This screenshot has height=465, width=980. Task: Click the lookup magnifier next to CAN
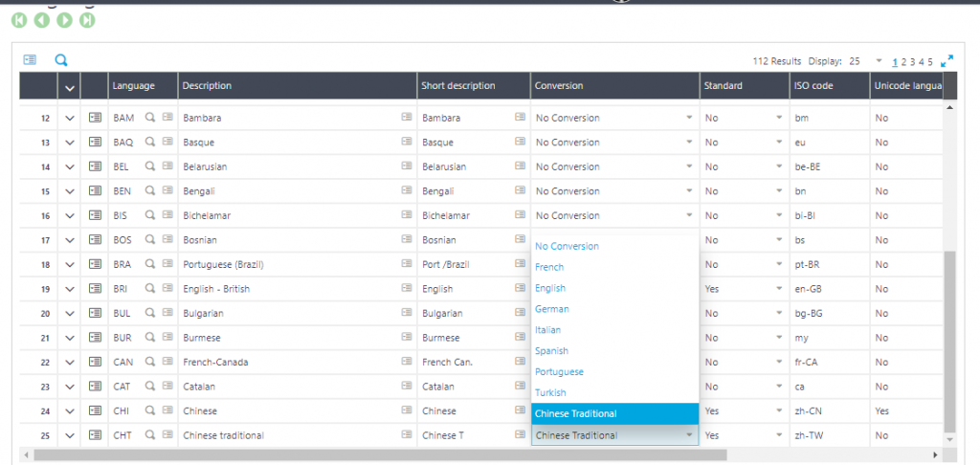coord(150,362)
